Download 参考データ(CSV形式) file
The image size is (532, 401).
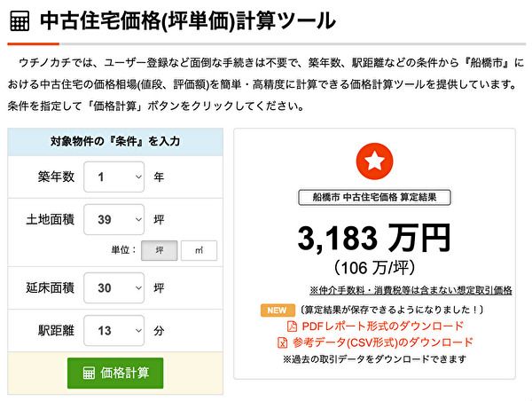pos(382,342)
